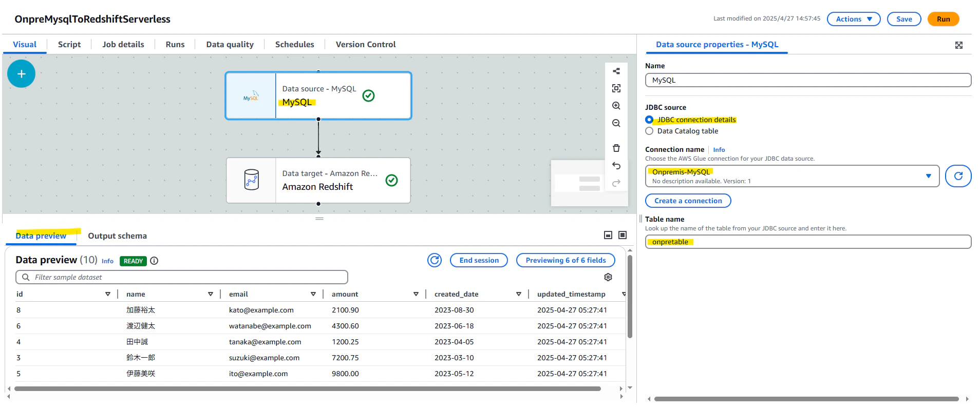Click the MySQL logo on the source node
The width and height of the screenshot is (980, 410).
[251, 96]
